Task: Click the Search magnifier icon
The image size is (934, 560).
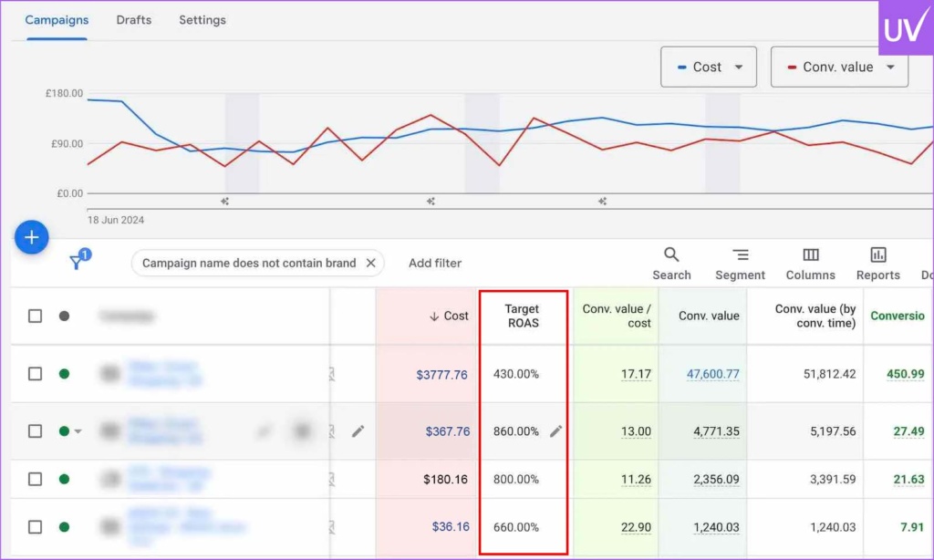Action: pyautogui.click(x=671, y=255)
